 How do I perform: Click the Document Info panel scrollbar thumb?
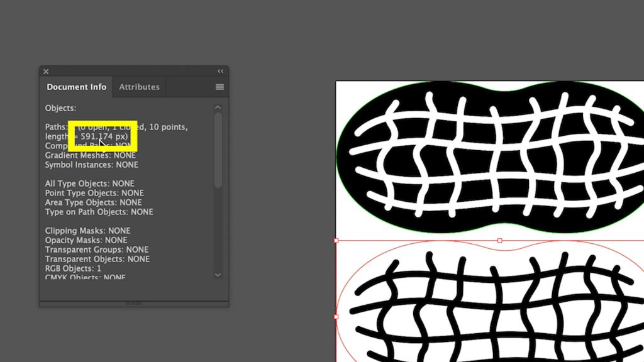(218, 150)
